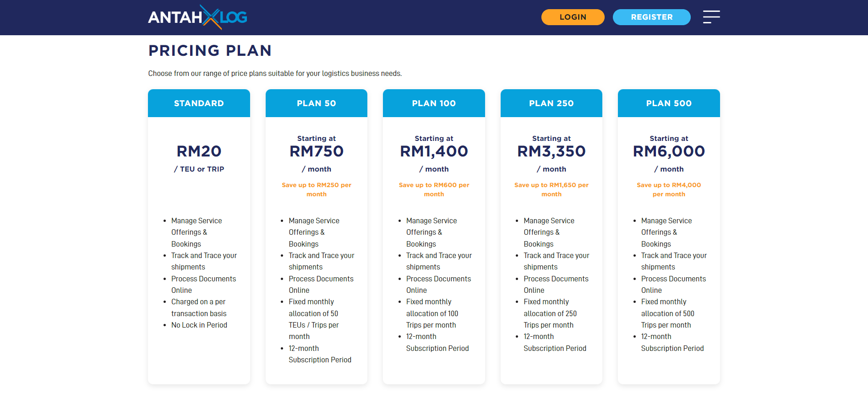Click 'Save up to RM1,650 per month'
The width and height of the screenshot is (868, 393).
pos(551,189)
